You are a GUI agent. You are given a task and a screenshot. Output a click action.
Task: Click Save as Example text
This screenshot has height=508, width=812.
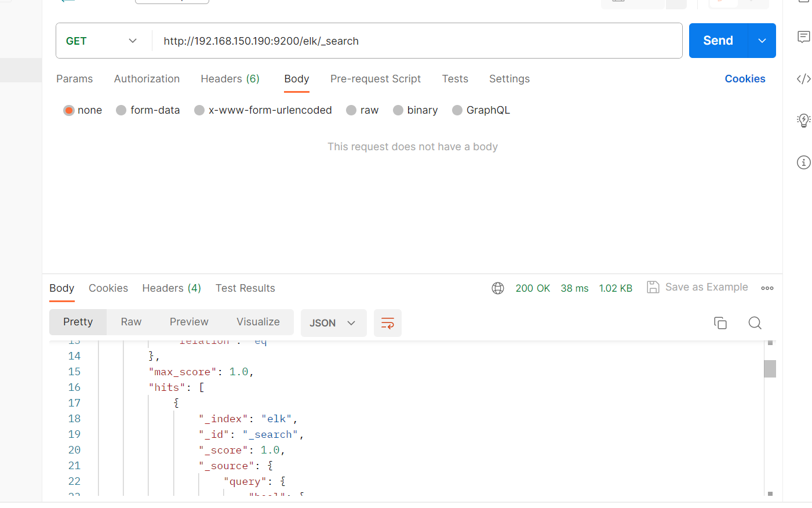pos(707,287)
